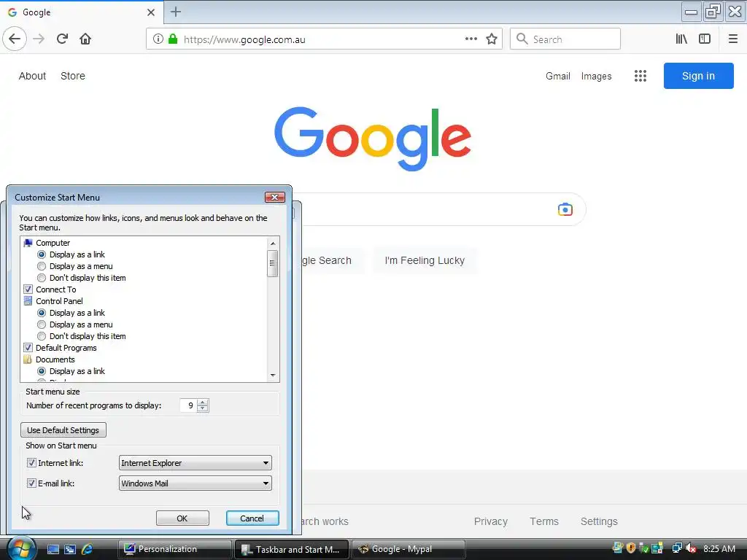Open the About link
This screenshot has width=747, height=560.
32,76
